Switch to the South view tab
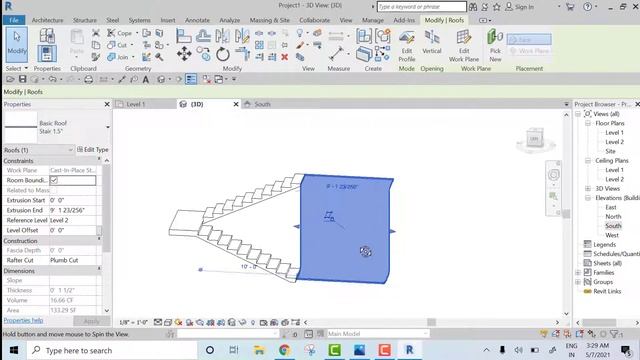 262,104
